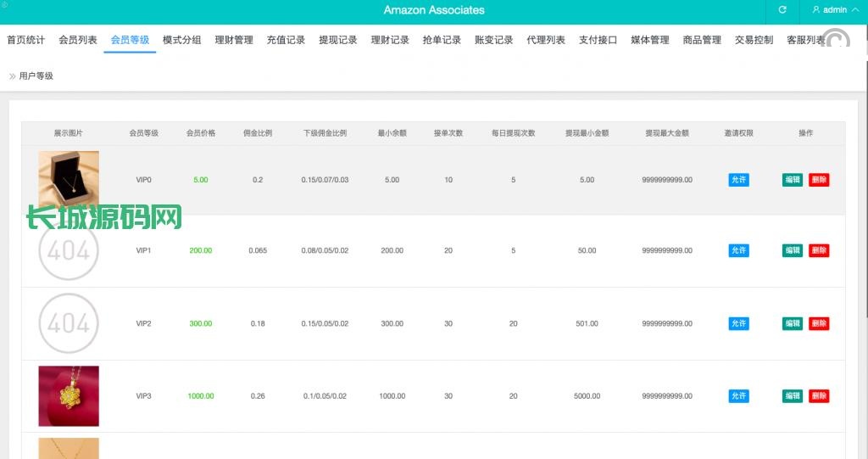
Task: Delete the VIP3 level row
Action: click(x=819, y=396)
